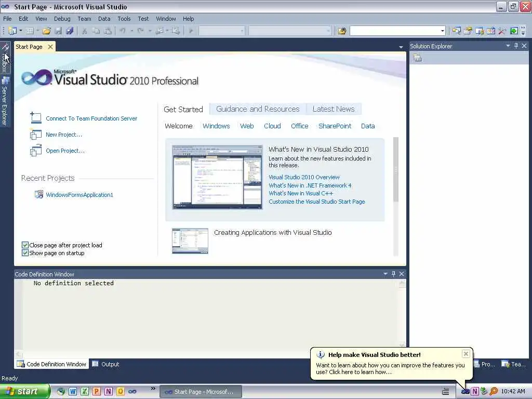Click the Cut scissors toolbar icon
Screen dimensions: 532x399
point(85,31)
